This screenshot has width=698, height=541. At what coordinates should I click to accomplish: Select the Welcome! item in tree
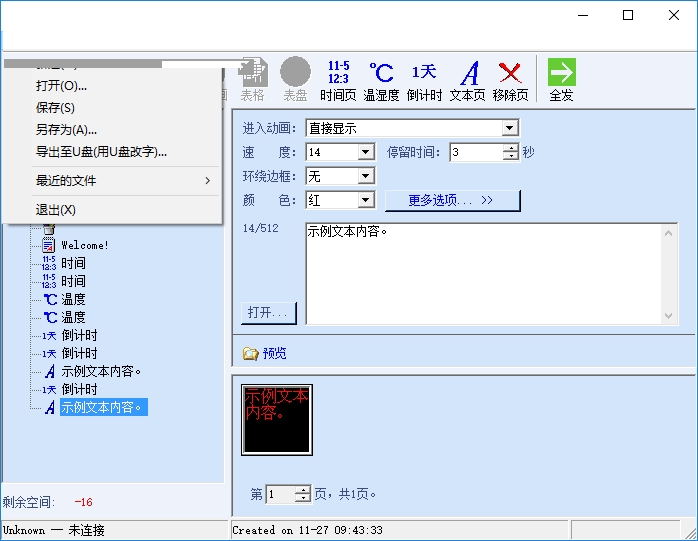[x=85, y=245]
